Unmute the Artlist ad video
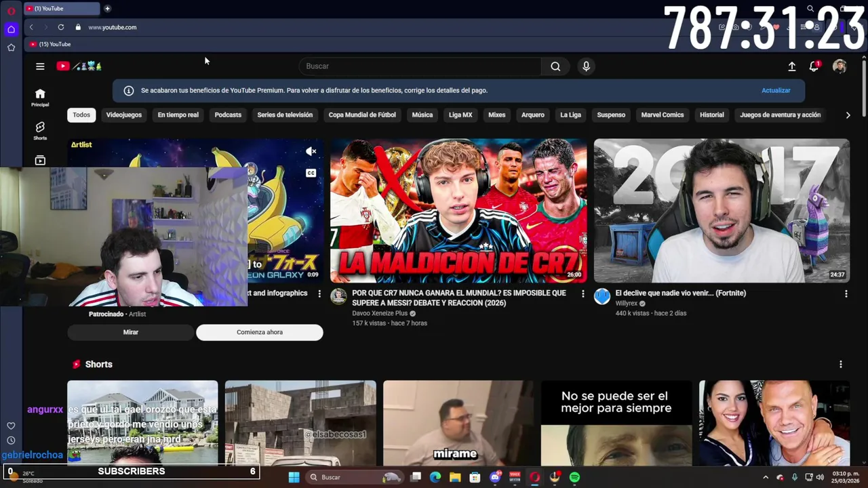 click(x=311, y=152)
